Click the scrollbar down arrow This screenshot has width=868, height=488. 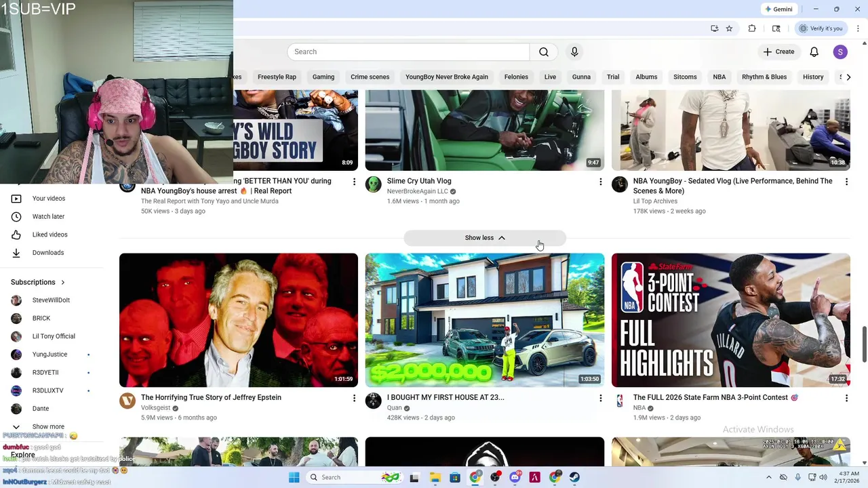click(864, 463)
